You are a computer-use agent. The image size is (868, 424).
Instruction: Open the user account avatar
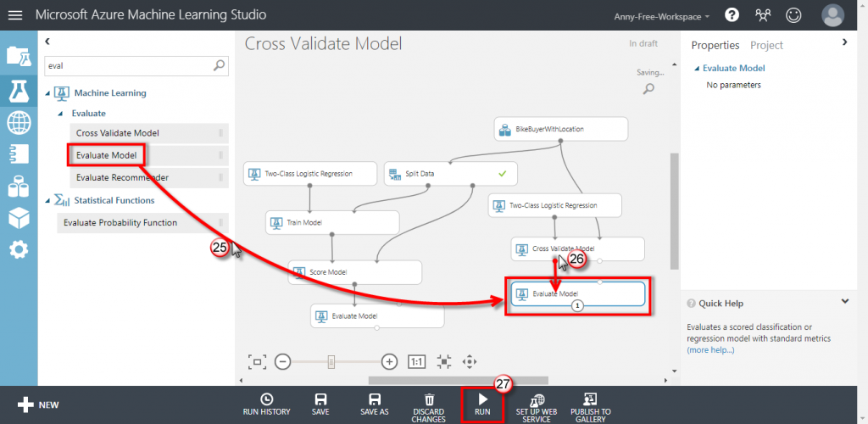pyautogui.click(x=833, y=15)
